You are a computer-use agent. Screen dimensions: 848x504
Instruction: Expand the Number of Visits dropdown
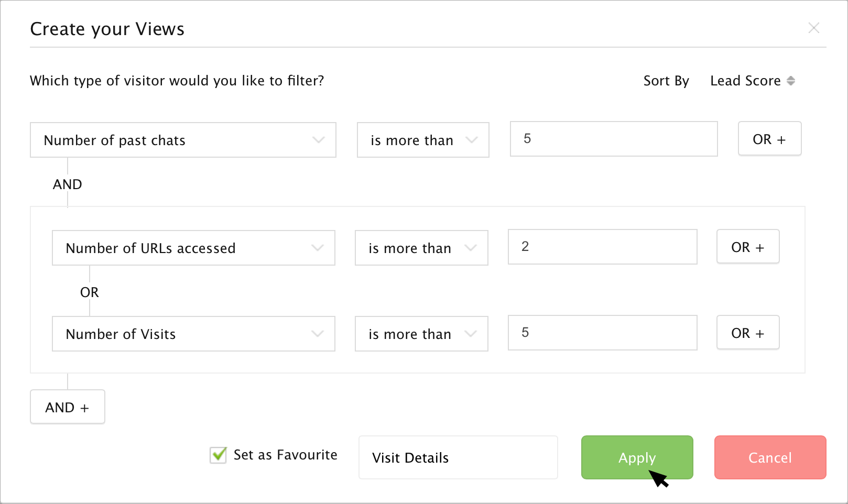pyautogui.click(x=193, y=334)
